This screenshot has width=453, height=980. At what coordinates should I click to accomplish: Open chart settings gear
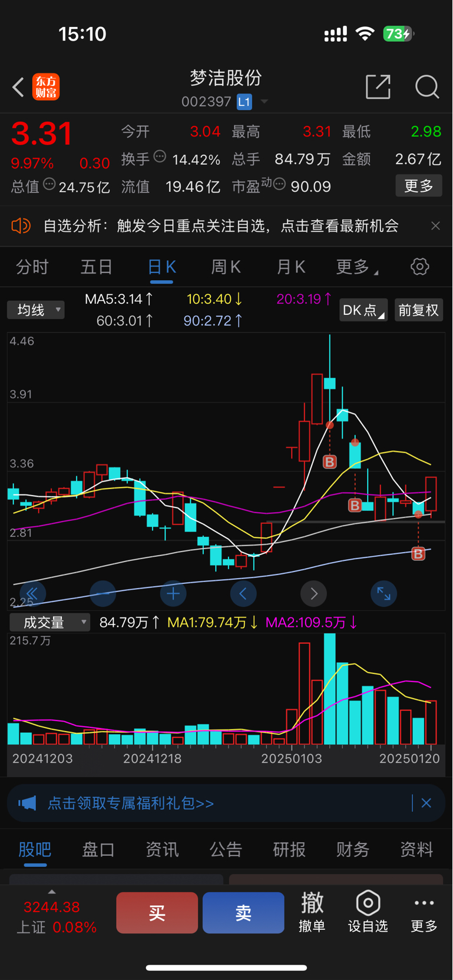tap(420, 267)
